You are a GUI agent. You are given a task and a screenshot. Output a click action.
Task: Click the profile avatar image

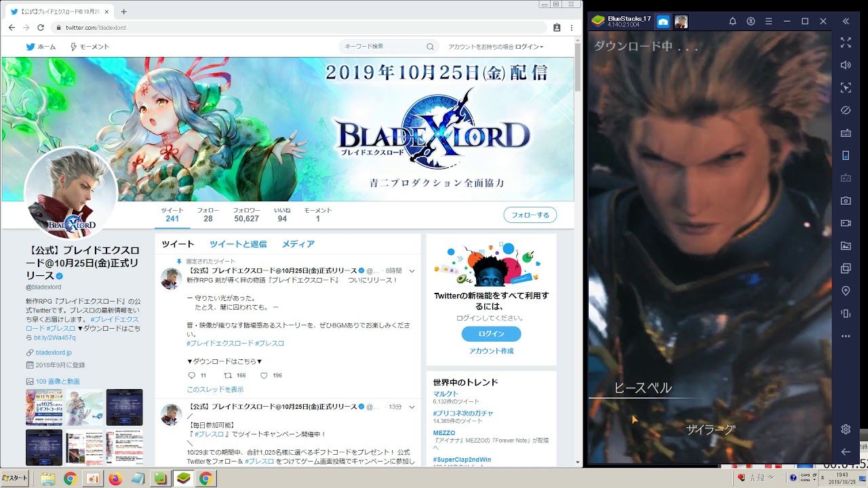pyautogui.click(x=71, y=195)
